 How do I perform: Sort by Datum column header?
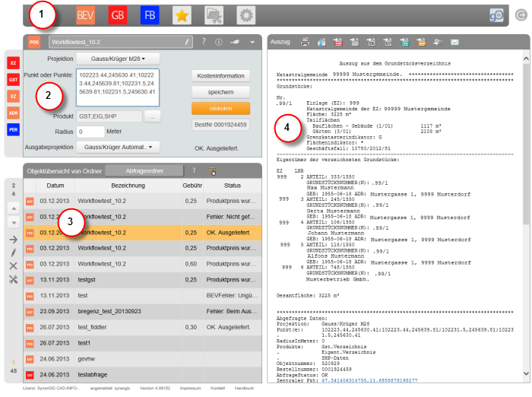(55, 186)
